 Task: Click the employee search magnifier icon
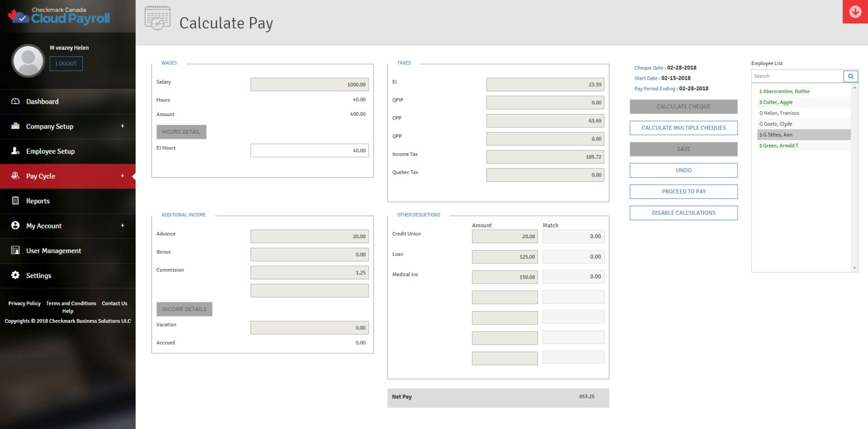click(850, 76)
